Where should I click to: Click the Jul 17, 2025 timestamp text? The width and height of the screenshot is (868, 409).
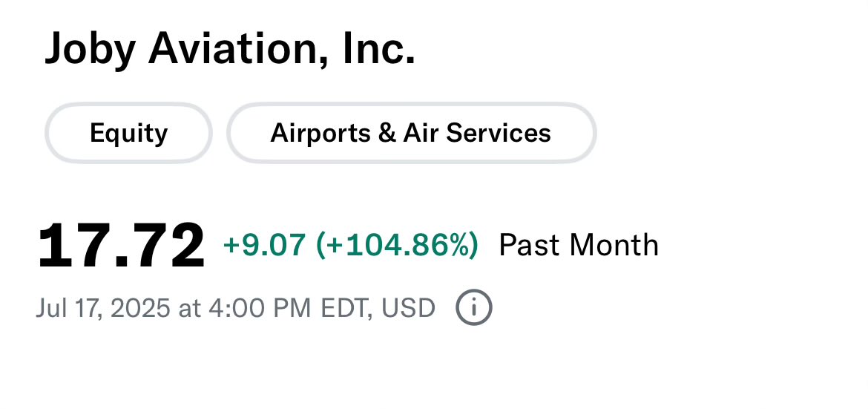(x=103, y=308)
